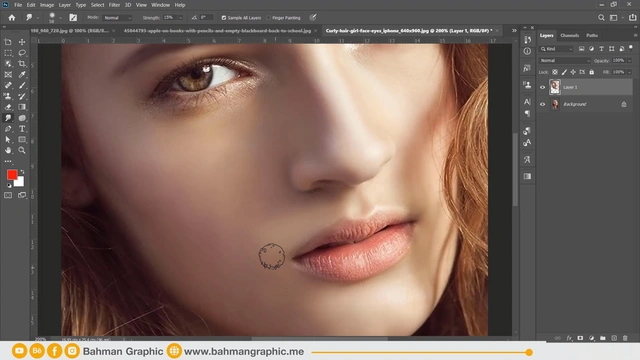Open the layer blend mode Normal dropdown

pyautogui.click(x=565, y=60)
